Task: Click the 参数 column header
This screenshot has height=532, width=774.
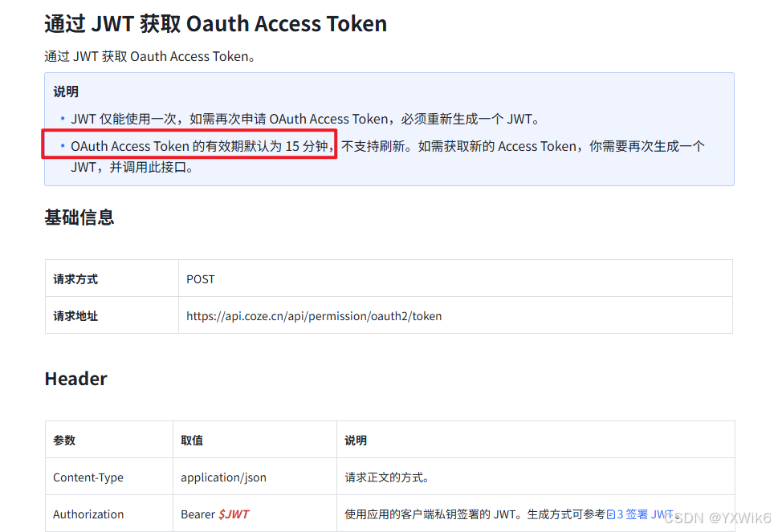Action: (x=109, y=440)
